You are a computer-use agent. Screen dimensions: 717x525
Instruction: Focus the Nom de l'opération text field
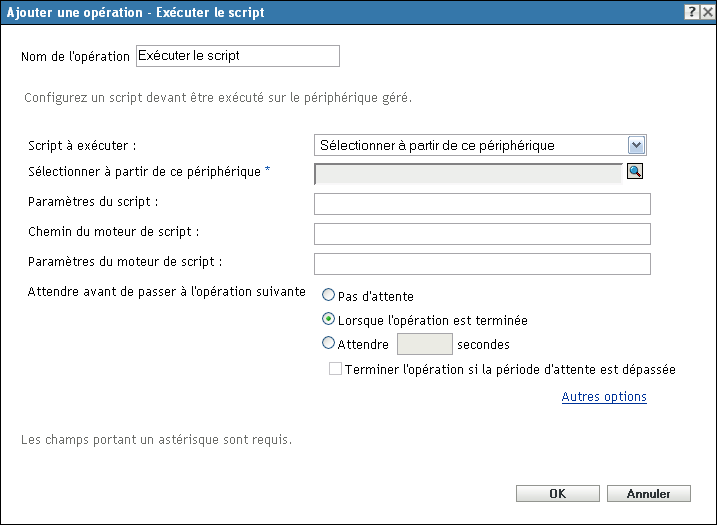coord(238,56)
